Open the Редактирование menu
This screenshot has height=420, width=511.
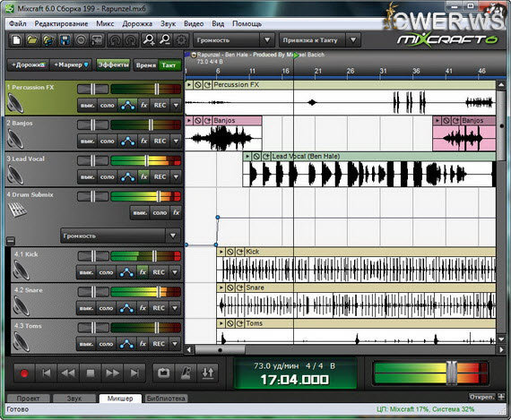tap(61, 24)
